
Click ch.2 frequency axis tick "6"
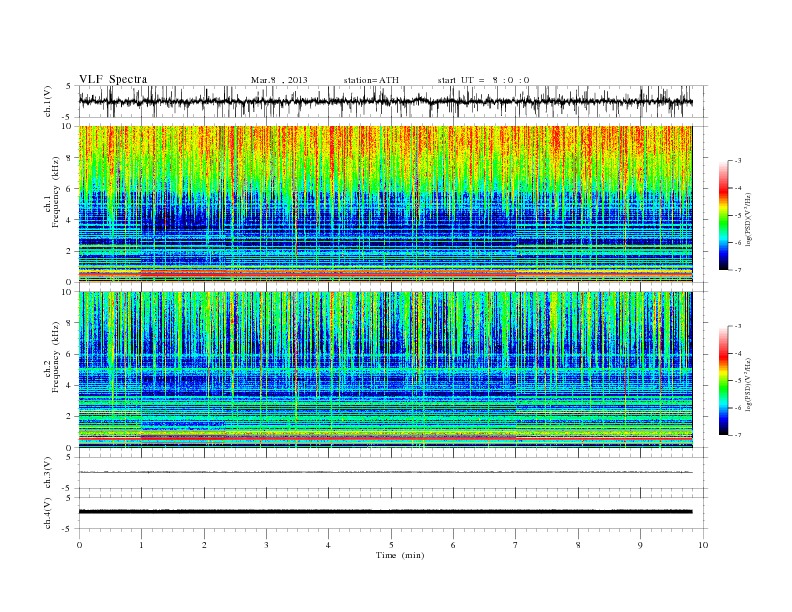click(70, 354)
